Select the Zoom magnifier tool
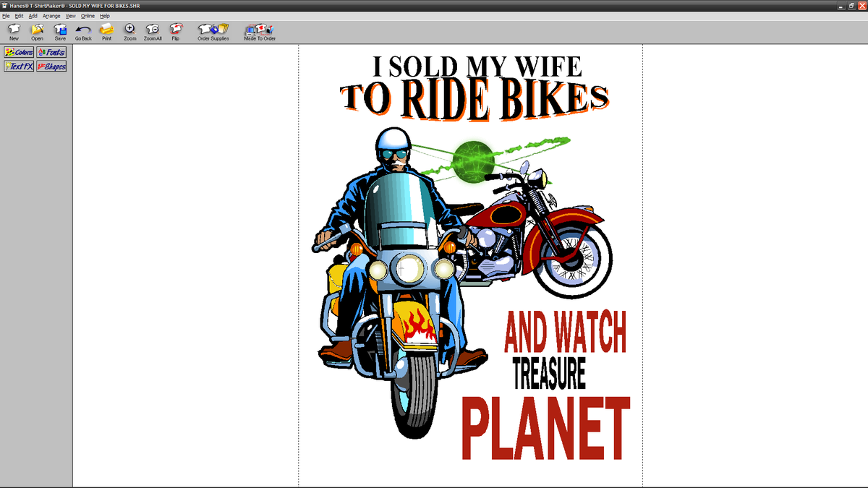This screenshot has height=488, width=868. tap(129, 32)
